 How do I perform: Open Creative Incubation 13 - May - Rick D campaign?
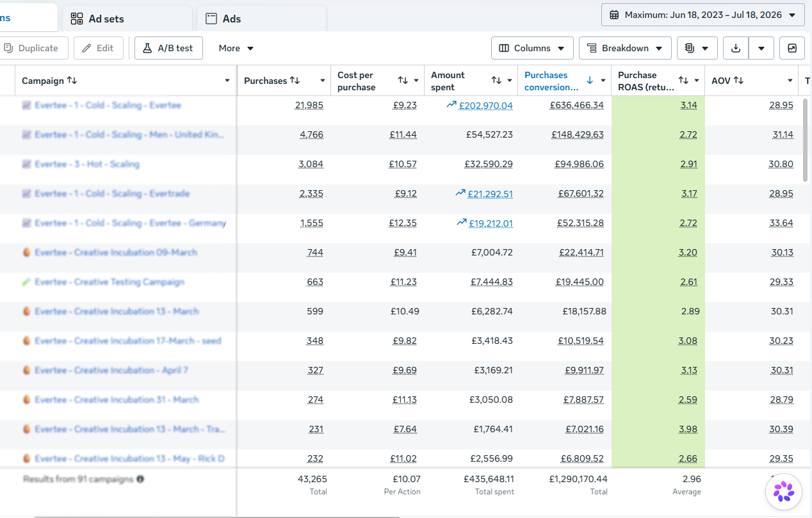coord(129,458)
